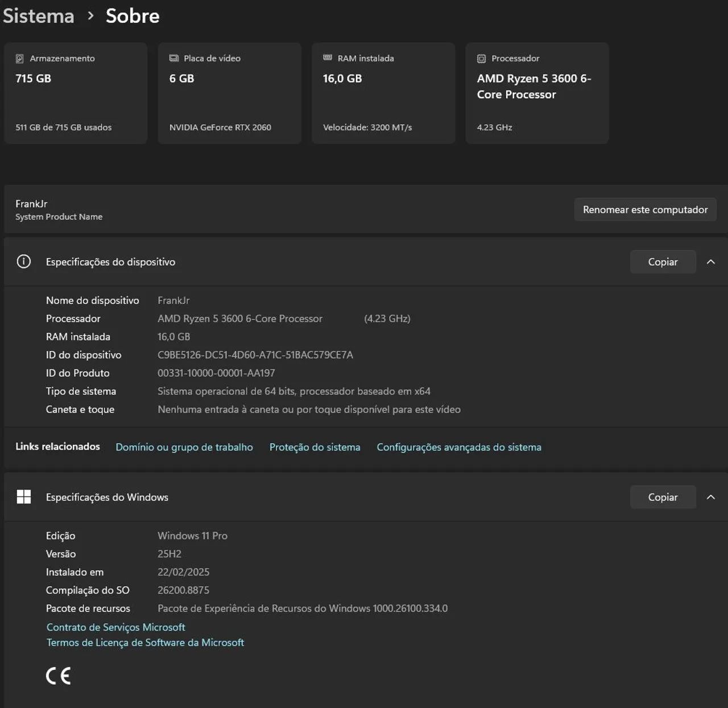Click the breadcrumb arrow between Sistema and Sobre
The image size is (728, 708).
pos(90,16)
